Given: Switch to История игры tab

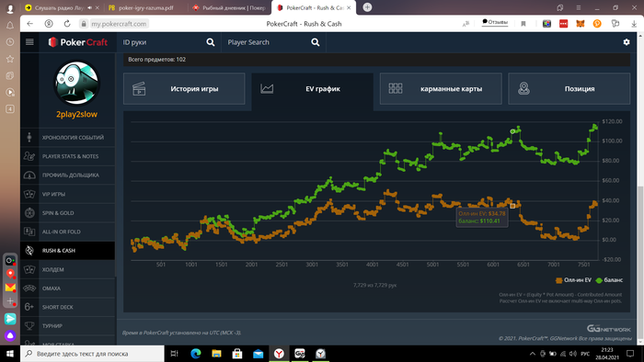Looking at the screenshot, I should click(x=184, y=88).
